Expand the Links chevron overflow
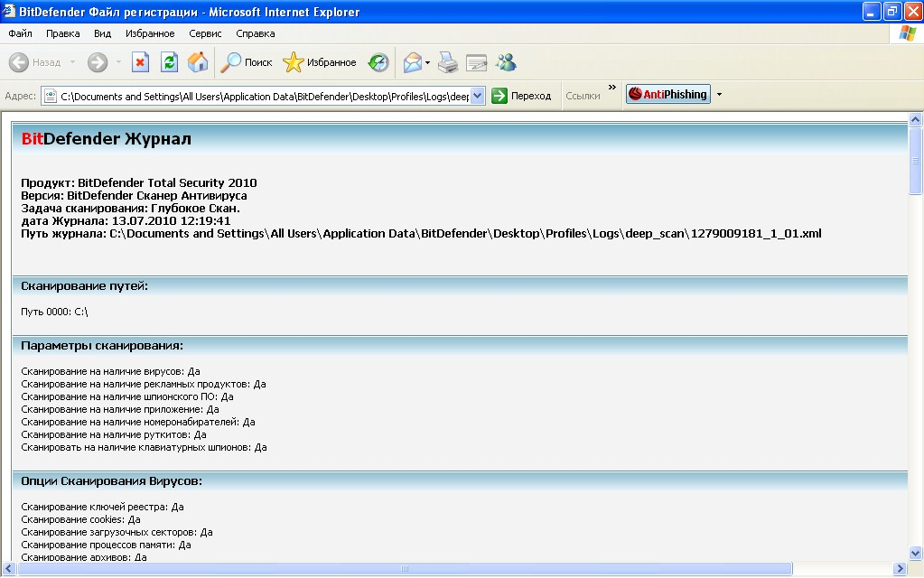The image size is (924, 578). pyautogui.click(x=612, y=88)
